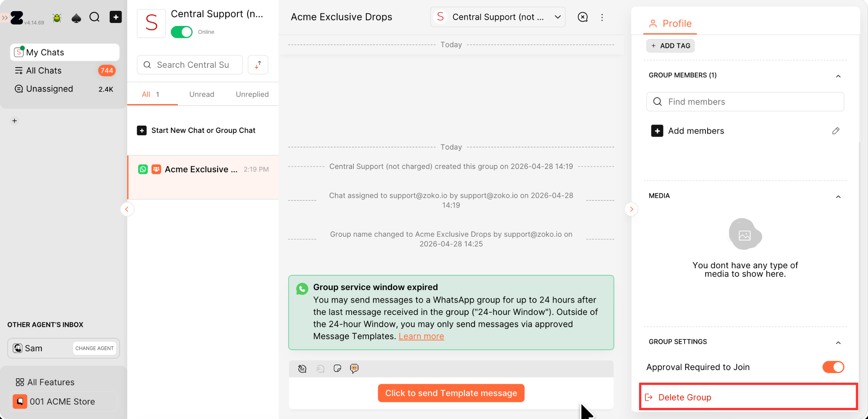Click the spade icon in top bar
The image size is (868, 419).
[76, 17]
